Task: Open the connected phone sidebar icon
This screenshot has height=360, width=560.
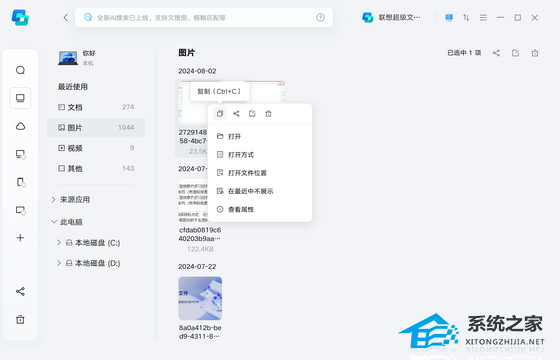Action: (x=20, y=182)
